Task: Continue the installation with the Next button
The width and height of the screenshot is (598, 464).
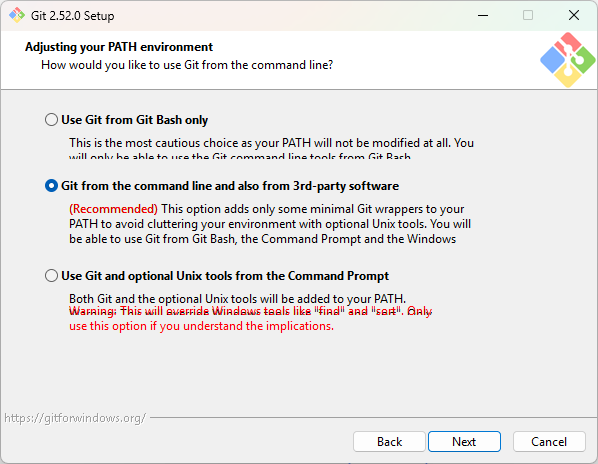Action: tap(464, 442)
